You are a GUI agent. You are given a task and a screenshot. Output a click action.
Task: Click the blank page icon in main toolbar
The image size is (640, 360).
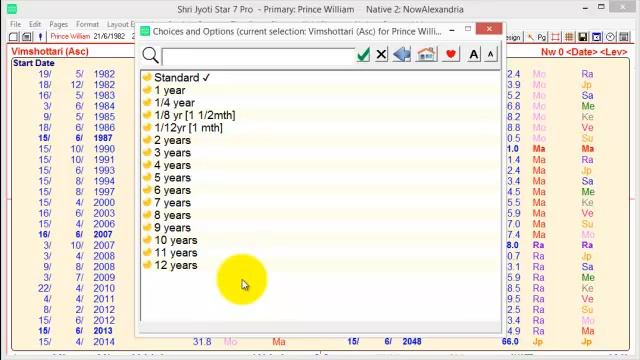tap(13, 37)
